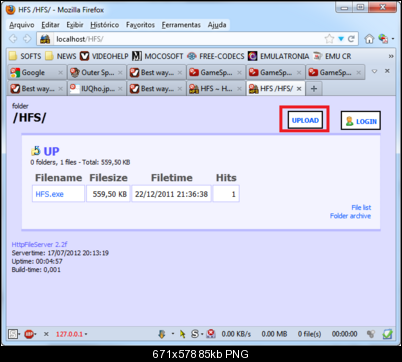The height and width of the screenshot is (362, 402).
Task: Open a new tab with plus button
Action: click(x=314, y=89)
